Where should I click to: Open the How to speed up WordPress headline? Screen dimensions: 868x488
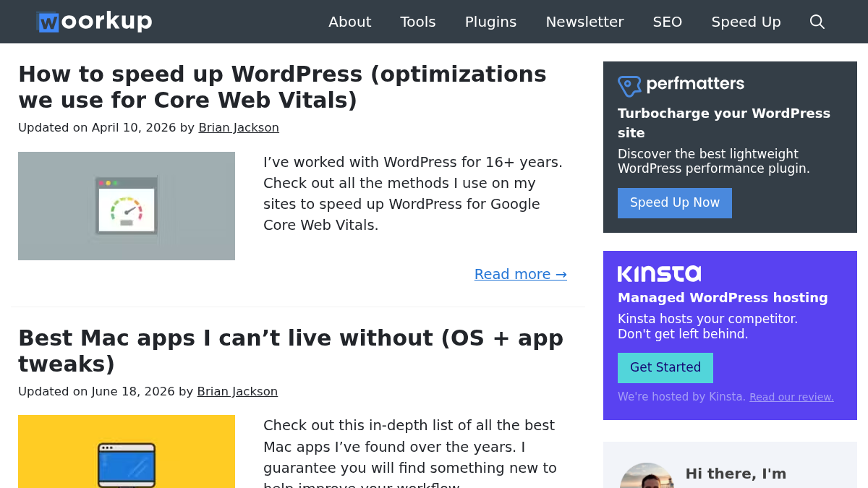point(282,87)
